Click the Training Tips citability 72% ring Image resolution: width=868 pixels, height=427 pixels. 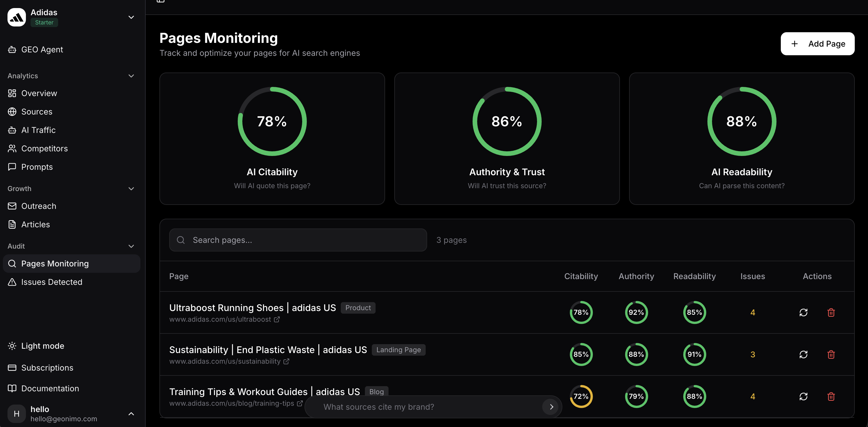[x=581, y=396]
